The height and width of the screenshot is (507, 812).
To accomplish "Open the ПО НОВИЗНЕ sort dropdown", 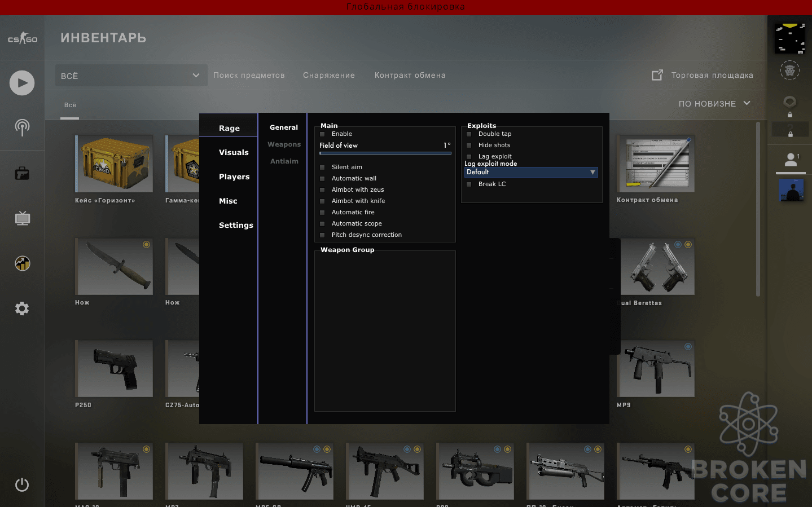I will tap(714, 104).
